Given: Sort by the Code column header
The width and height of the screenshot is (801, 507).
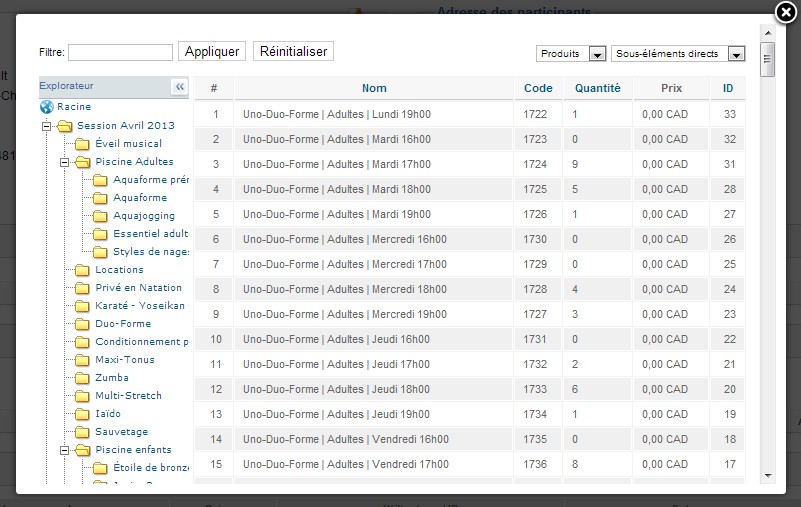Looking at the screenshot, I should tap(538, 88).
